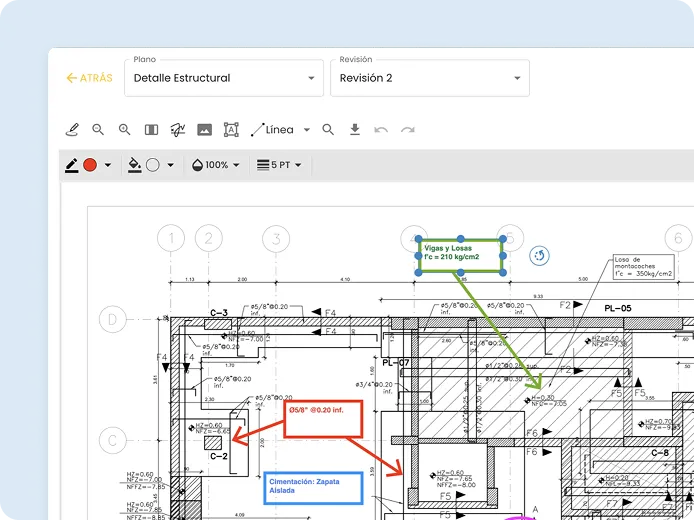Click the zoom out magnifier icon
The image size is (694, 520).
(98, 129)
